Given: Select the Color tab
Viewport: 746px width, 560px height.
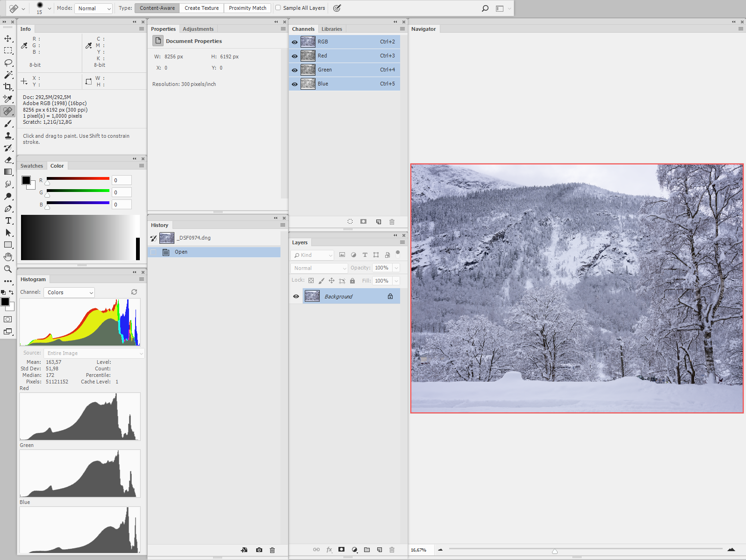Looking at the screenshot, I should pos(57,166).
